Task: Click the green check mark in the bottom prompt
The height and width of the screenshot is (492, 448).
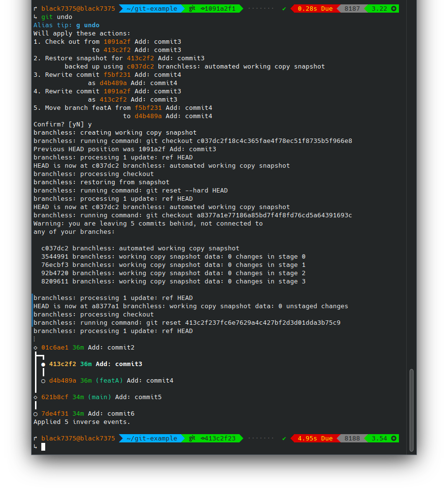Action: click(284, 439)
